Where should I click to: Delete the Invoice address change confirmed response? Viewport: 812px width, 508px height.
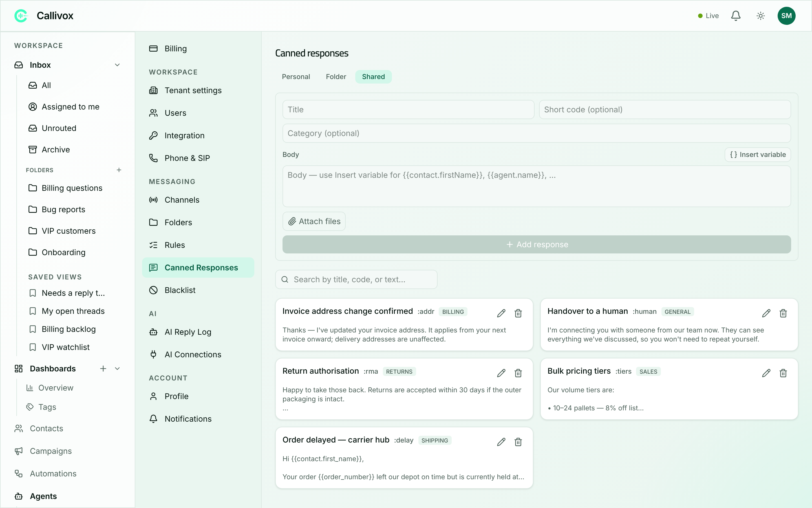coord(518,313)
